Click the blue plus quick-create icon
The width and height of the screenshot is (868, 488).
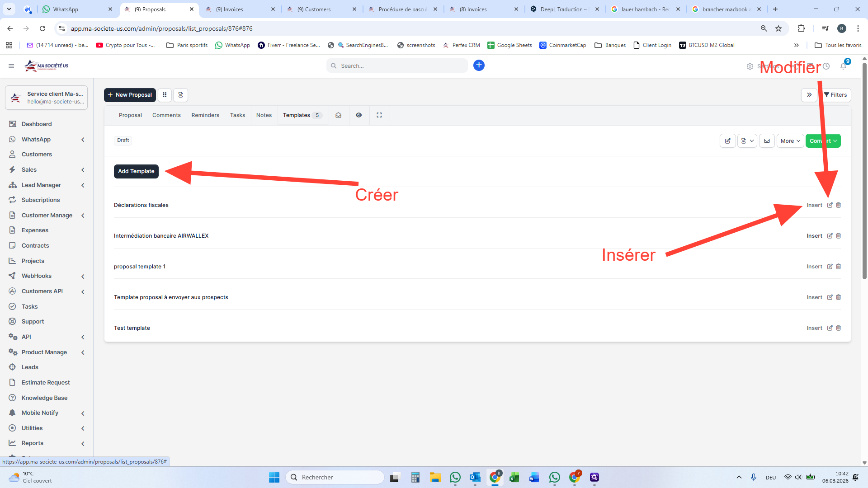click(x=479, y=66)
